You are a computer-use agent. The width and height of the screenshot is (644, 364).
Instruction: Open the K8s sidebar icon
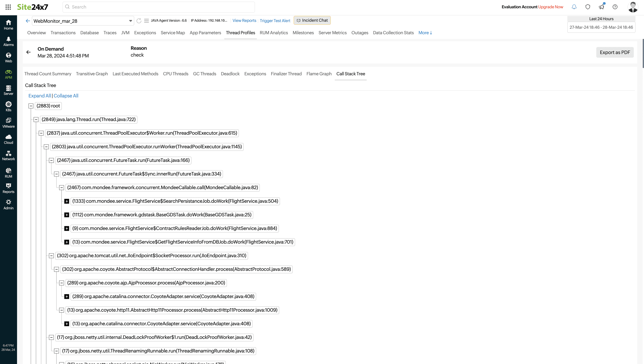click(x=9, y=106)
